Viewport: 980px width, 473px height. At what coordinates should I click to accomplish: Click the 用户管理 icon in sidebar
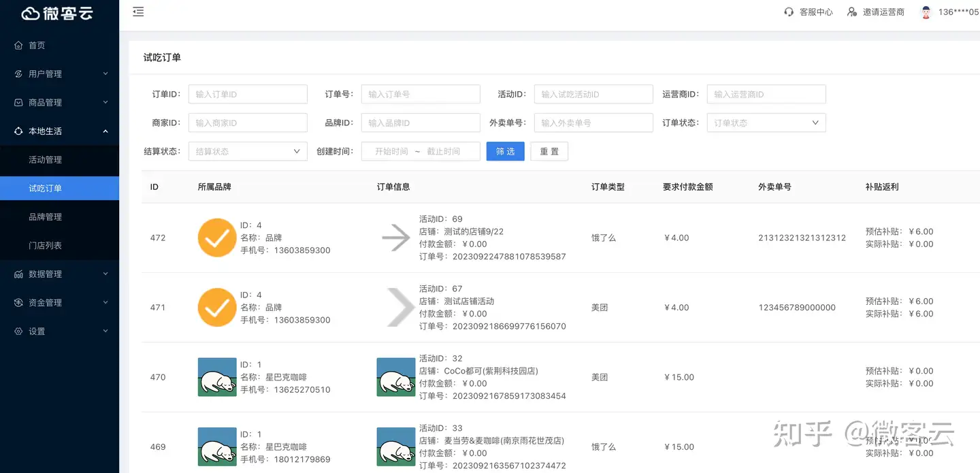(18, 74)
